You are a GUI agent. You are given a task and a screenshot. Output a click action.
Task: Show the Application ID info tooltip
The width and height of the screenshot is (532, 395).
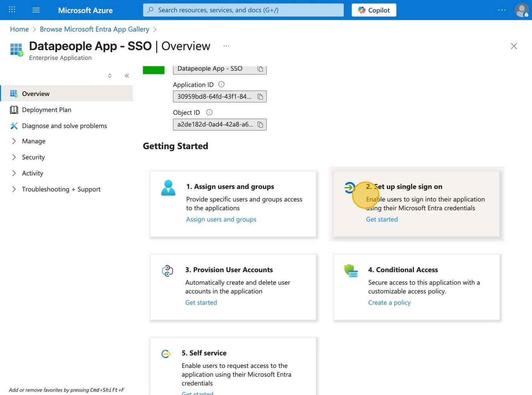click(221, 84)
